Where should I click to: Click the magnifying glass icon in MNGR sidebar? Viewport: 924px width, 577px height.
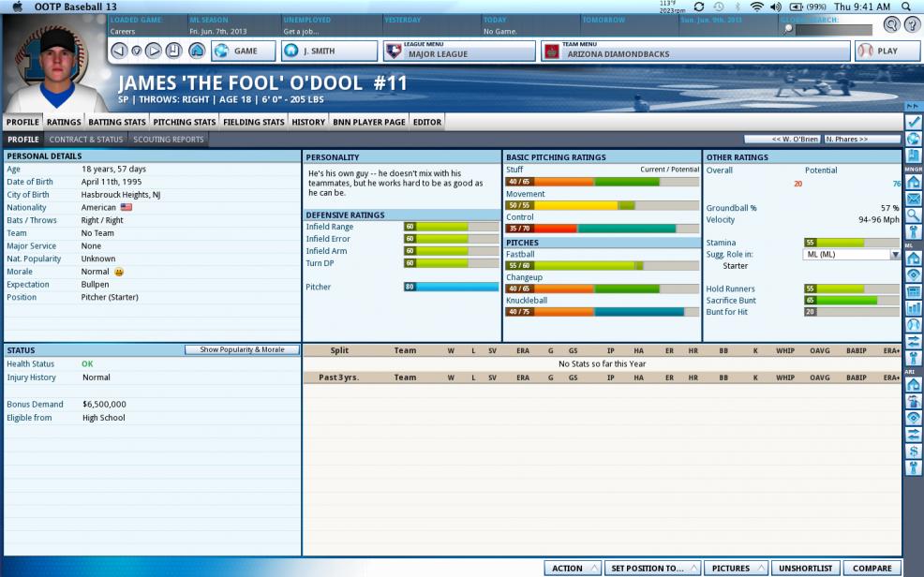(x=914, y=215)
